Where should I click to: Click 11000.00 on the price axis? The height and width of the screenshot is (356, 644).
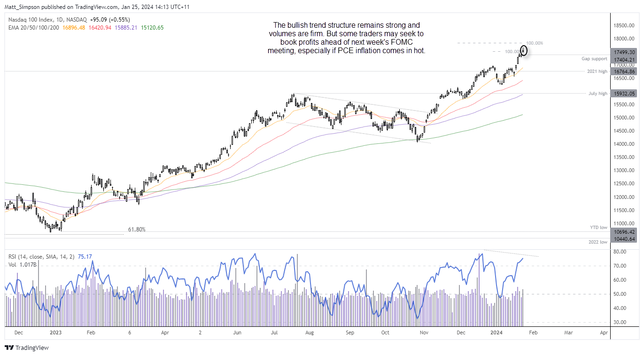tap(624, 224)
